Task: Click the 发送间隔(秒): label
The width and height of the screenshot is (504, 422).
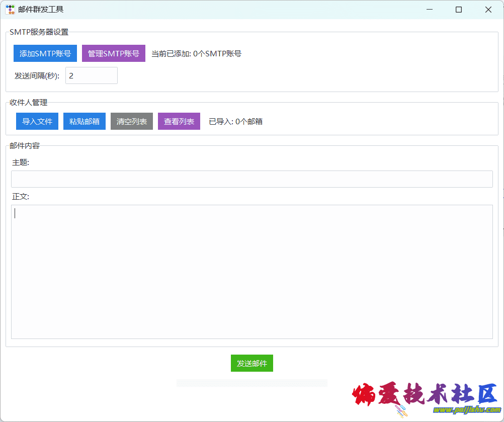Action: [x=37, y=76]
